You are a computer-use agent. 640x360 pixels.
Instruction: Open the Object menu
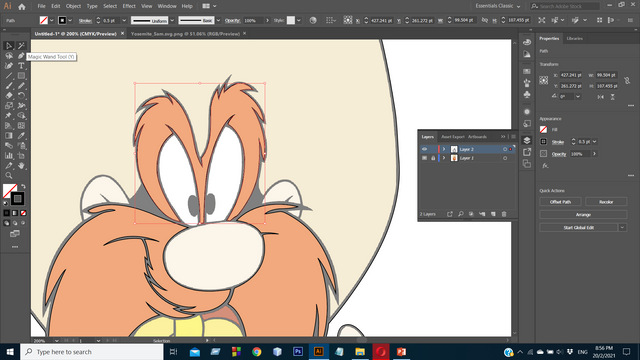(x=73, y=6)
